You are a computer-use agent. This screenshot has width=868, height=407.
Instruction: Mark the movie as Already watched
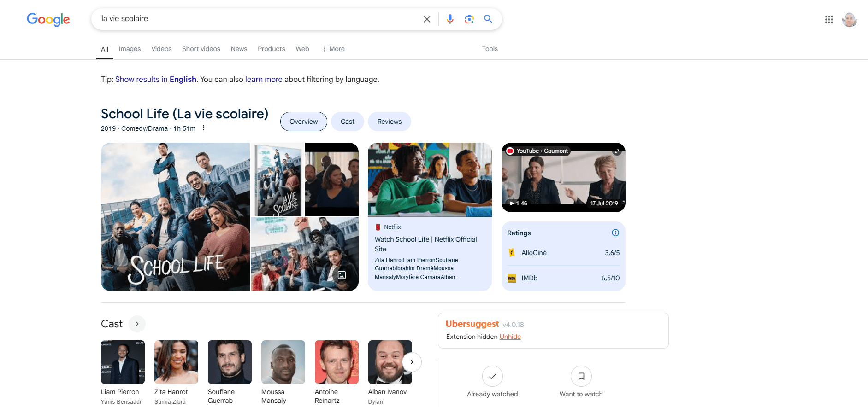492,376
